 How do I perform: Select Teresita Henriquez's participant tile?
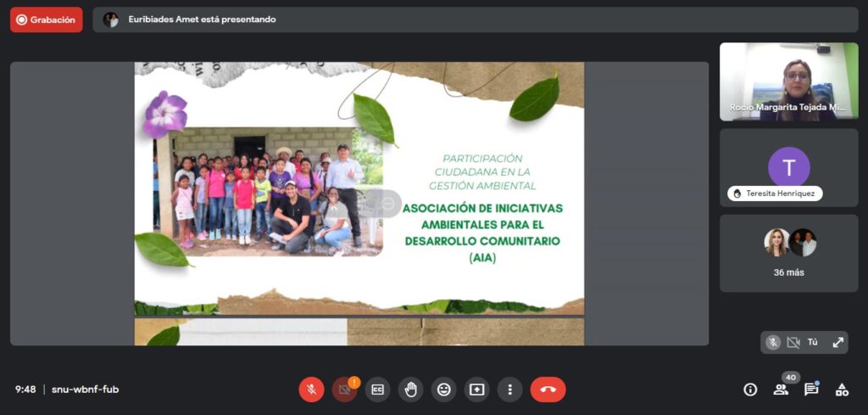coord(788,168)
